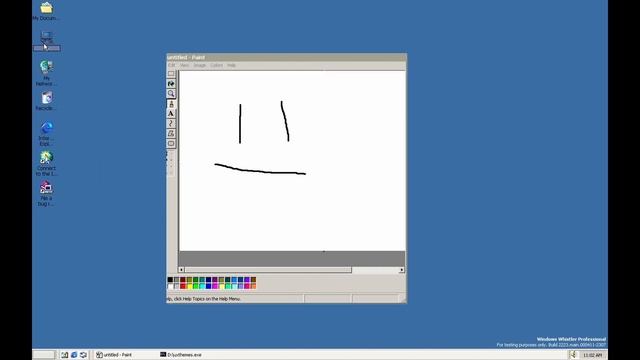
Task: Select the Polygon tool in toolbox
Action: (171, 133)
